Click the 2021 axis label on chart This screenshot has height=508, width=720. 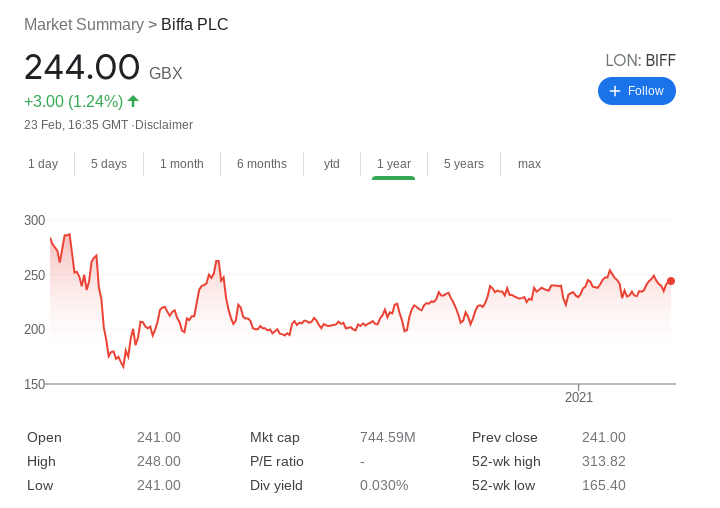click(579, 397)
